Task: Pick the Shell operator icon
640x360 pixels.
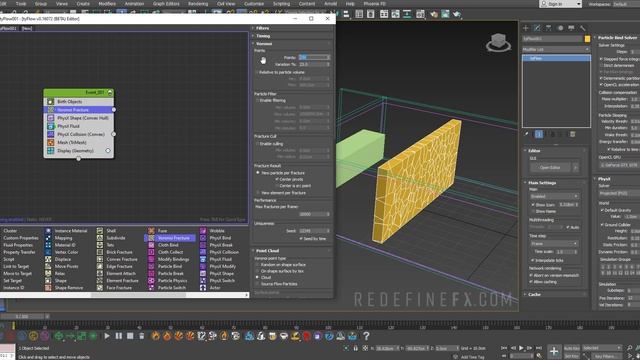Action: coord(100,231)
